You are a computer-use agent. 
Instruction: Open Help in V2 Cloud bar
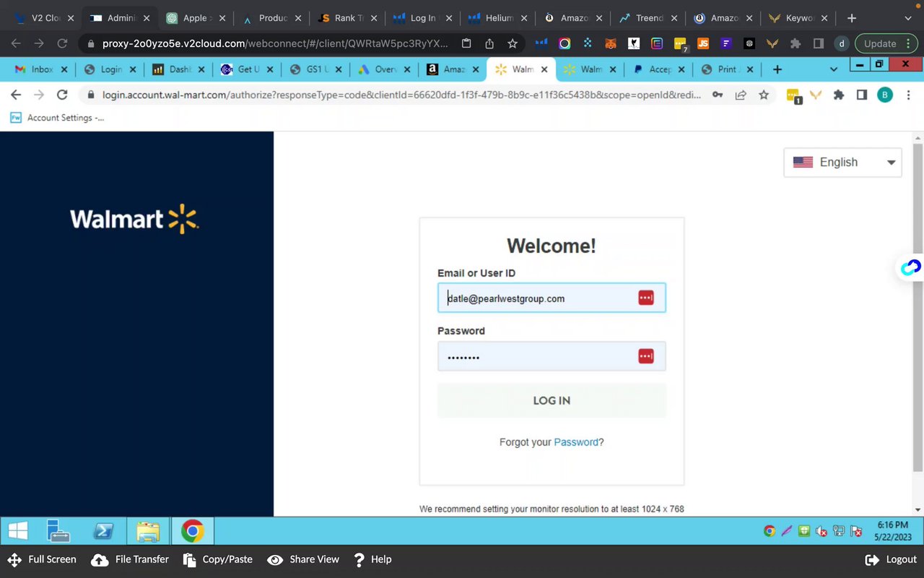[x=372, y=559]
